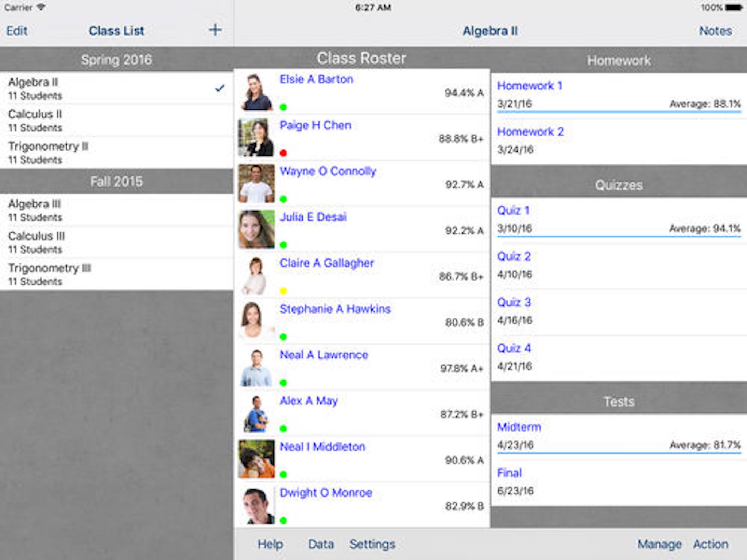Image resolution: width=747 pixels, height=560 pixels.
Task: Open Homework 1 assignment
Action: coord(529,86)
